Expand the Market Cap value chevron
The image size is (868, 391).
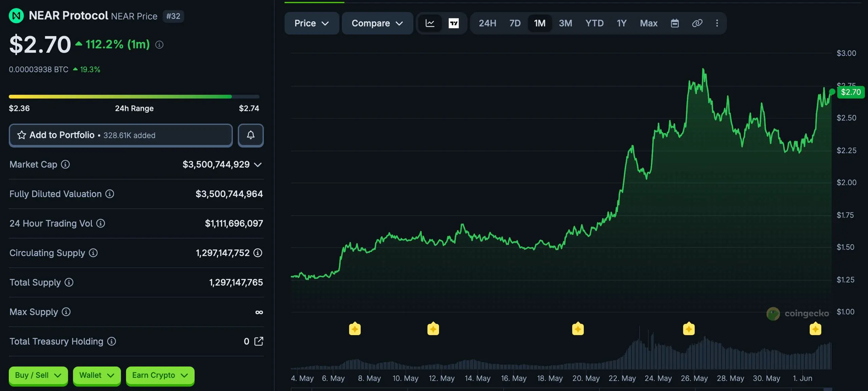(258, 165)
